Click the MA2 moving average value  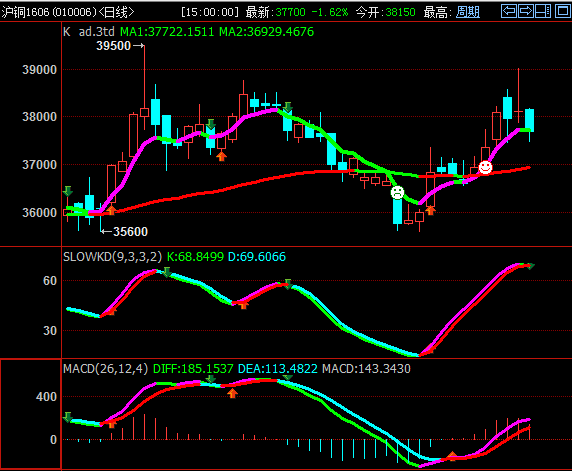pyautogui.click(x=266, y=32)
